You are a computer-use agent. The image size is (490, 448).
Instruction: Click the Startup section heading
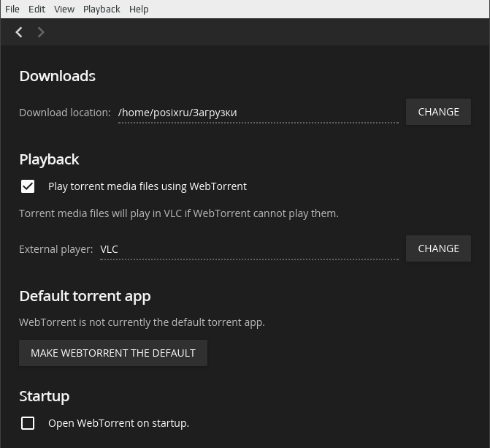[x=45, y=396]
